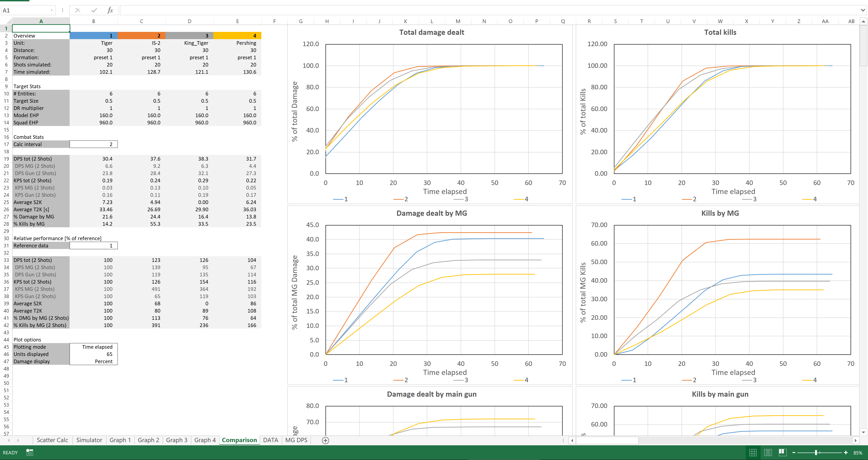The image size is (868, 460).
Task: Select row 19 header
Action: pos(6,159)
